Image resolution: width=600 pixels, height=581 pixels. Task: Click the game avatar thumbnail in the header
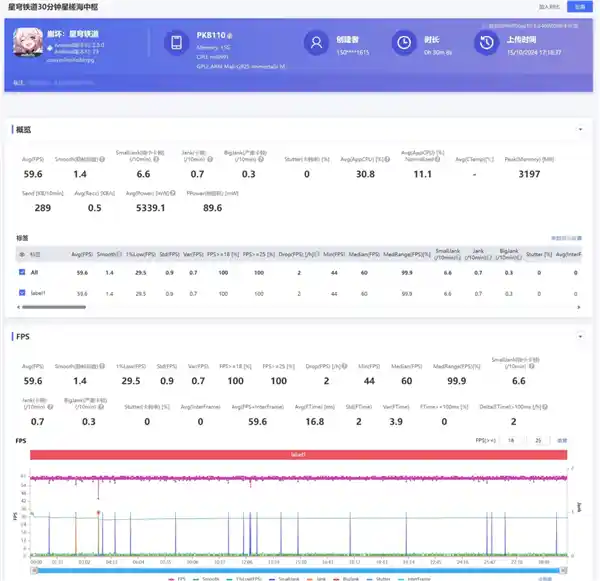[x=28, y=42]
